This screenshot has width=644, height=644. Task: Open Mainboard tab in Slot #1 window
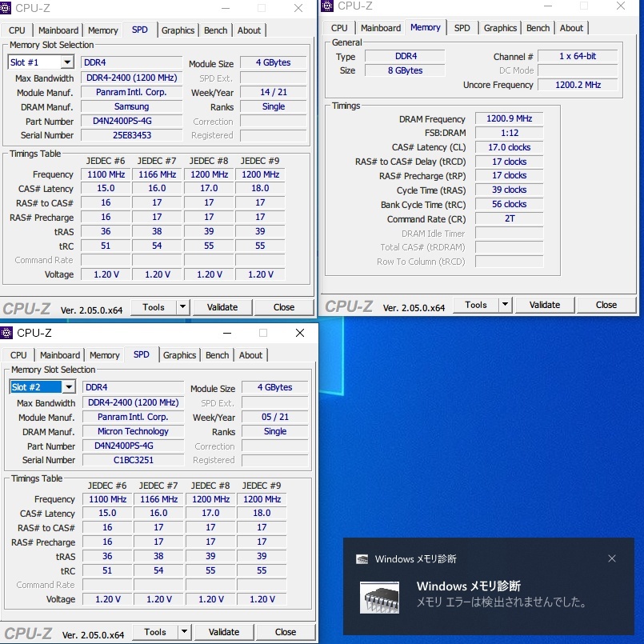(58, 30)
